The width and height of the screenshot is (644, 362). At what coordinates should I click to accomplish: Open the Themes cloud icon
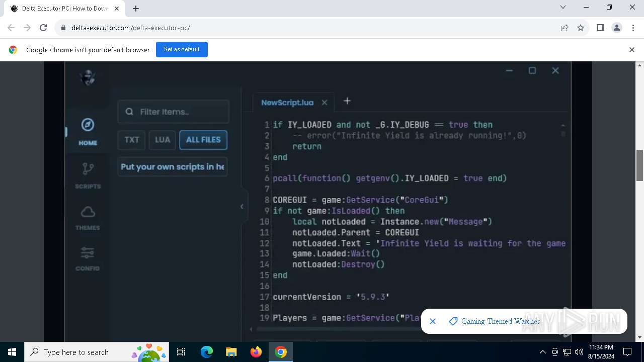88,212
